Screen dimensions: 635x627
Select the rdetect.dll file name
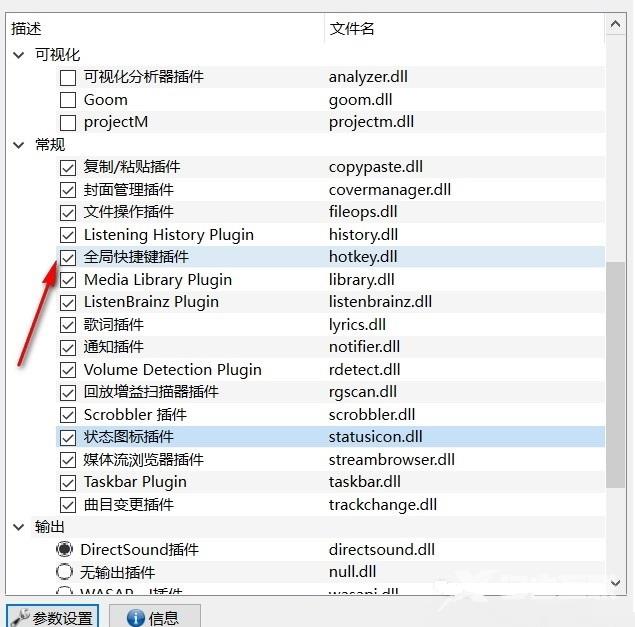tap(364, 369)
